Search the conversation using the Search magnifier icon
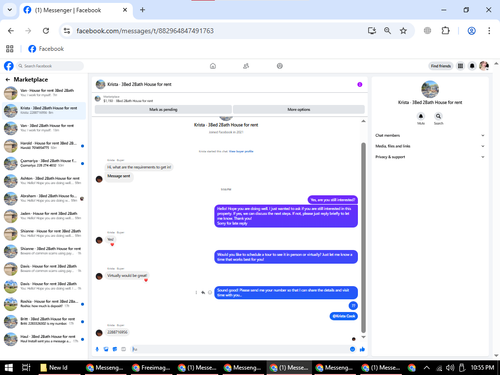 click(438, 116)
